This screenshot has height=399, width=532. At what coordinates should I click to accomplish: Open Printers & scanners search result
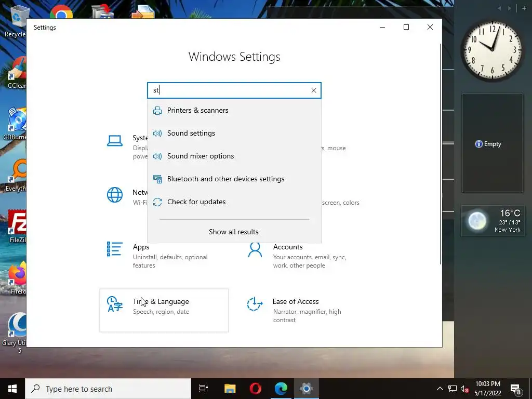[234, 110]
